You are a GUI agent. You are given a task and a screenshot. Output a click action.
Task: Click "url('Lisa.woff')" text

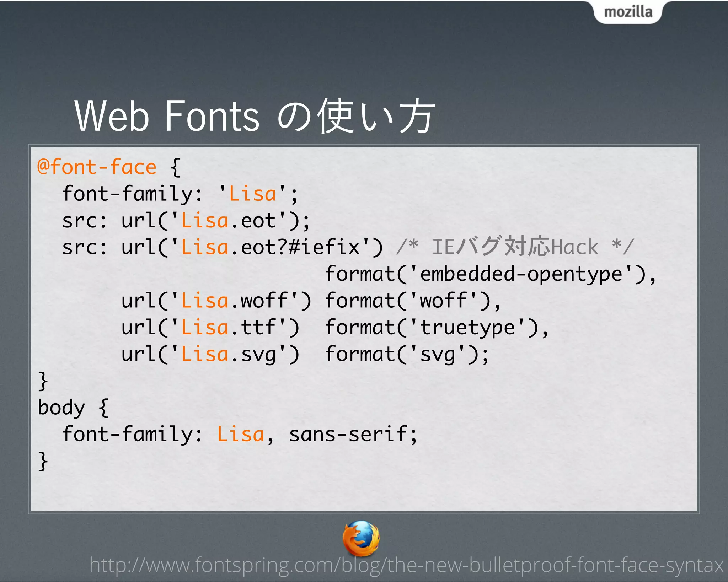point(216,301)
